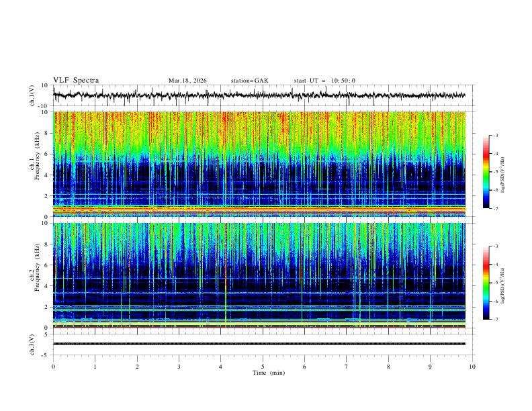Click the ch.1 color bar PSD label
Viewport: 532px width, 411px height.
click(x=502, y=175)
